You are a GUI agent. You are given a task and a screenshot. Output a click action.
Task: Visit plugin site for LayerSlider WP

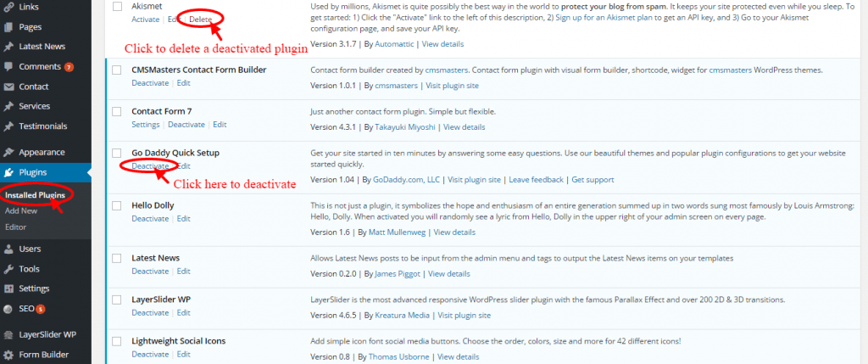(465, 316)
